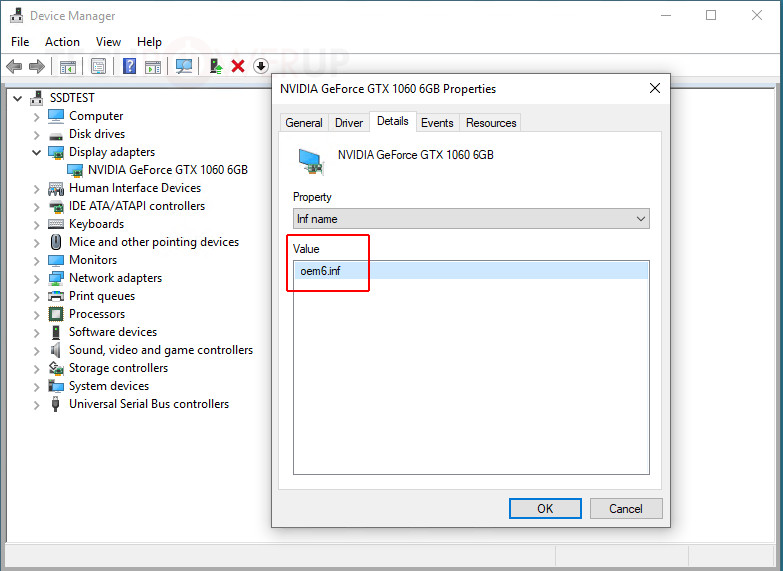Click the Update driver toolbar icon

214,67
